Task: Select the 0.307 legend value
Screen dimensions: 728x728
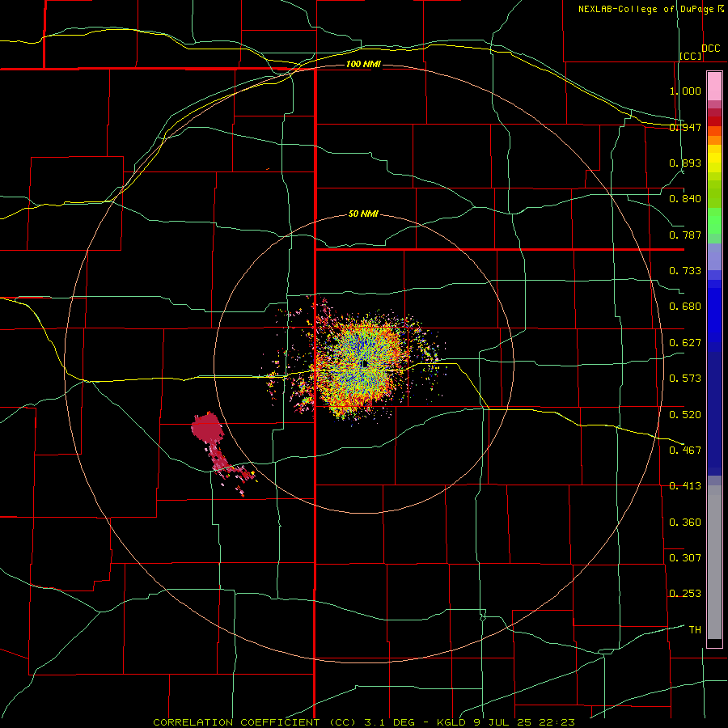Action: 685,557
